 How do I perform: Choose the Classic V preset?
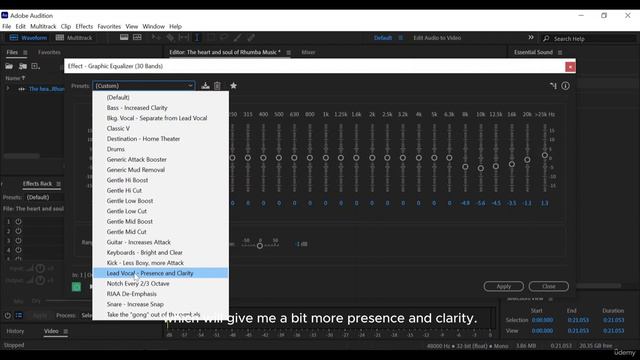[160, 128]
